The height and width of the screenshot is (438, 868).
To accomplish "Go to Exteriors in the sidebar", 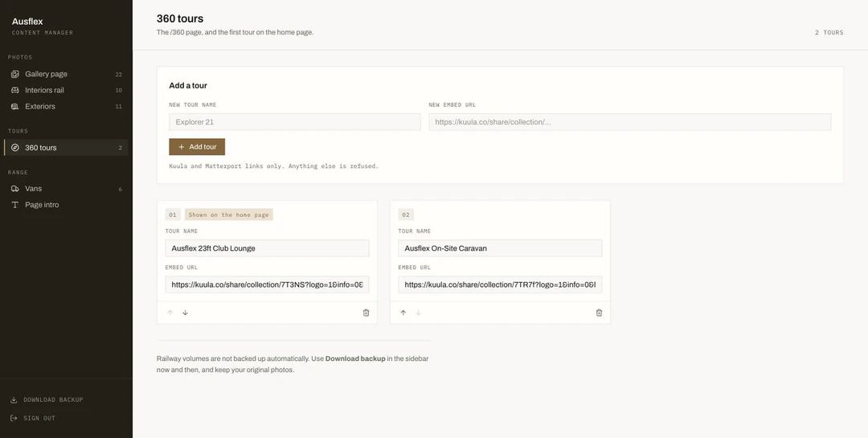I will click(x=66, y=106).
